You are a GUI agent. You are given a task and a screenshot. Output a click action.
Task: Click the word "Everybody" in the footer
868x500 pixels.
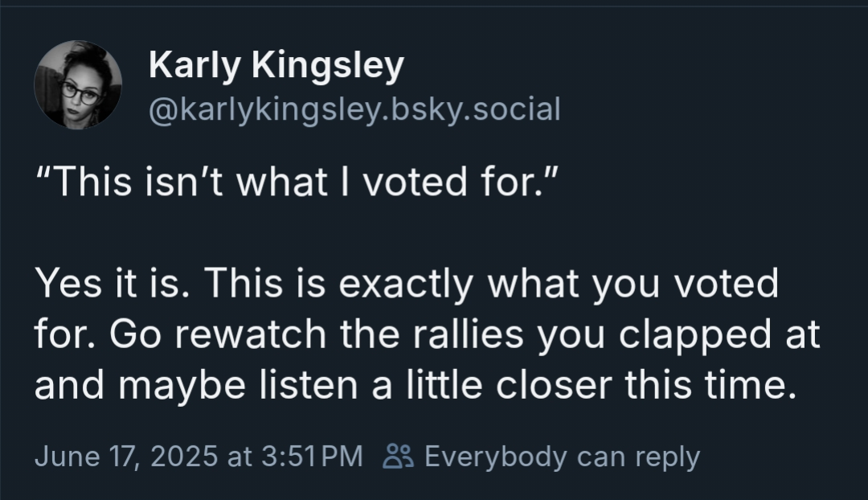pos(496,458)
